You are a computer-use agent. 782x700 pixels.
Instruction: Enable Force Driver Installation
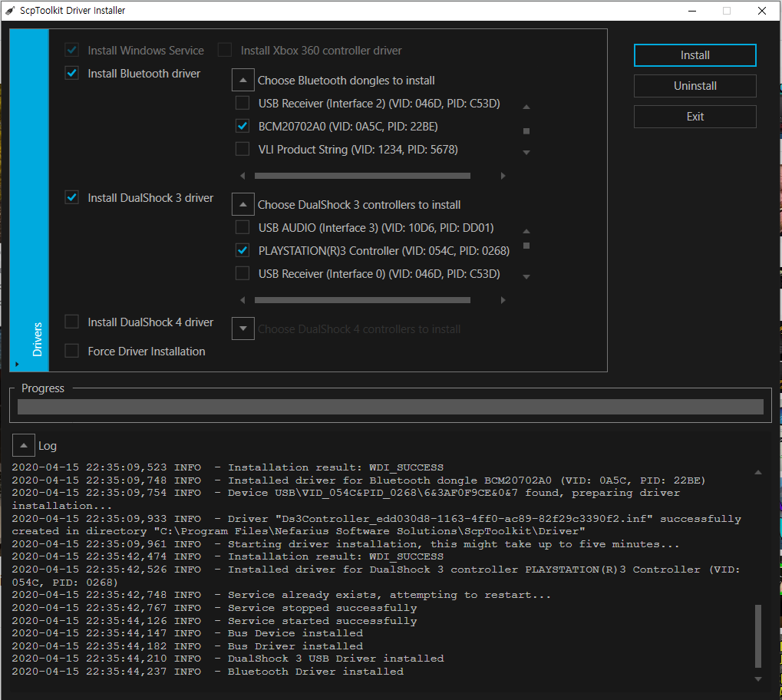72,351
